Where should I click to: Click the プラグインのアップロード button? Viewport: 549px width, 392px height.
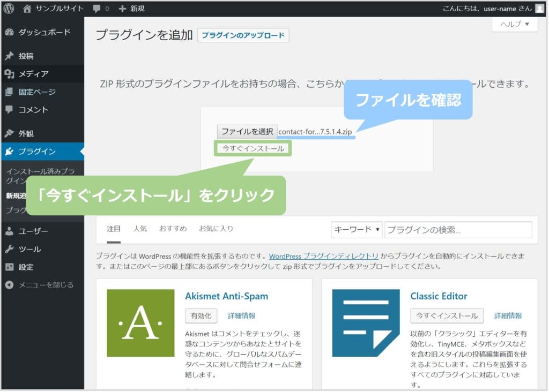[x=243, y=35]
